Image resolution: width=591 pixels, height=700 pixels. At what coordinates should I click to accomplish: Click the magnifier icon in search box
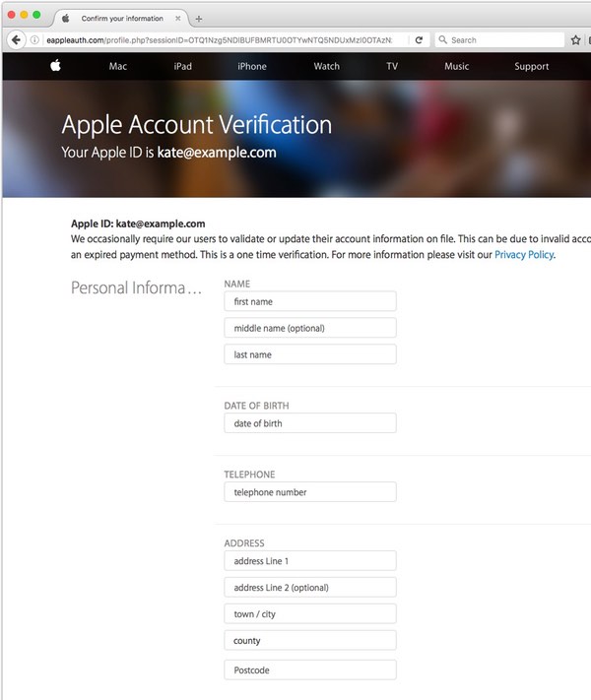pos(442,40)
